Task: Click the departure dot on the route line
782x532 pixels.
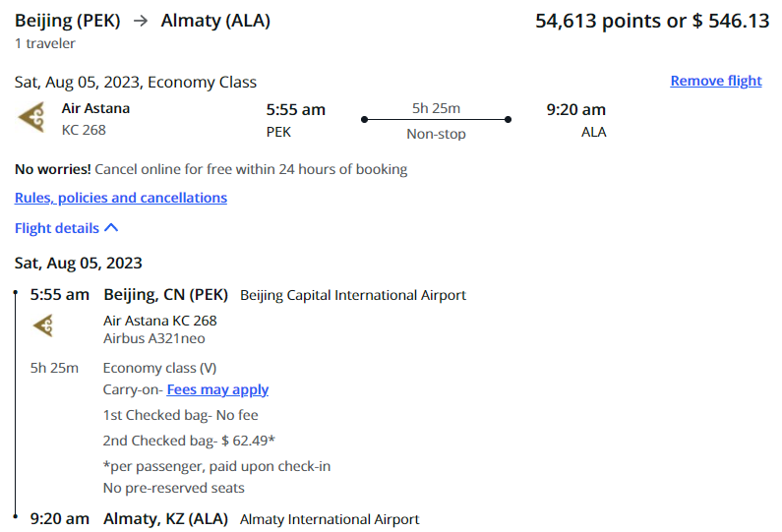Action: pyautogui.click(x=365, y=120)
